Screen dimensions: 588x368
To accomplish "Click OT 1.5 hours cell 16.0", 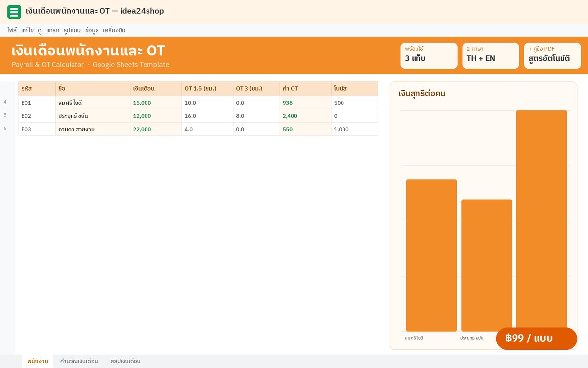I will (x=207, y=116).
